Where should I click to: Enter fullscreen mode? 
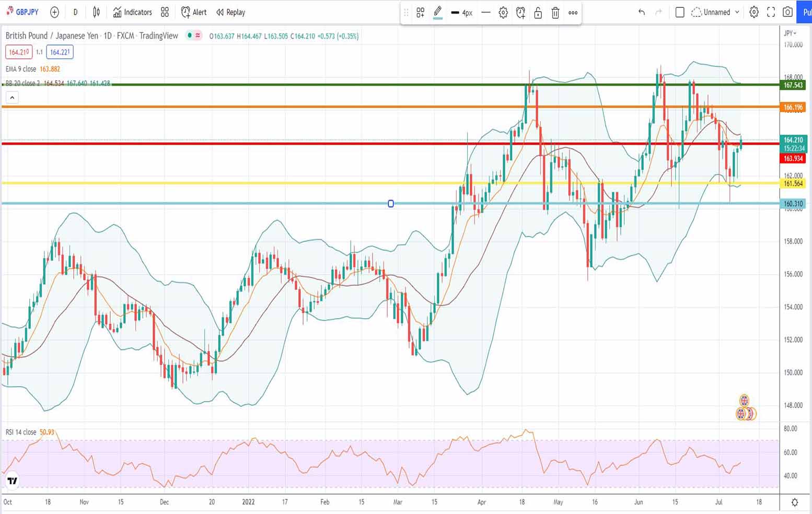771,12
